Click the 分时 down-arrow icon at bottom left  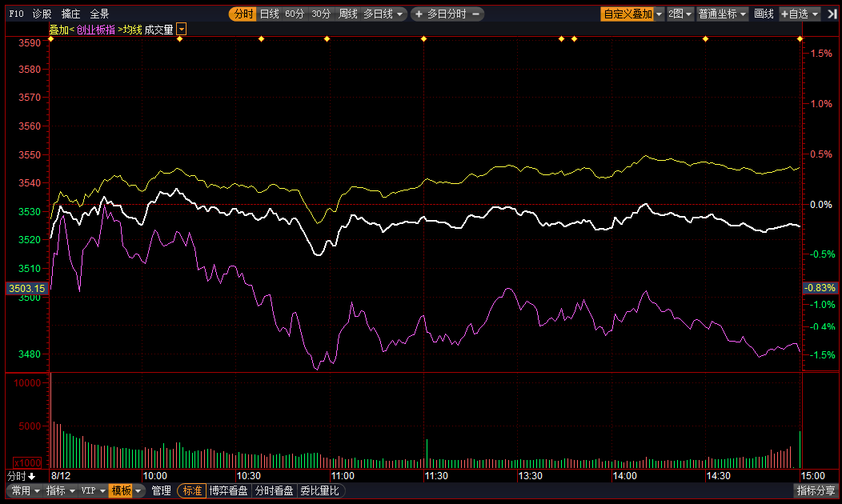pos(32,476)
